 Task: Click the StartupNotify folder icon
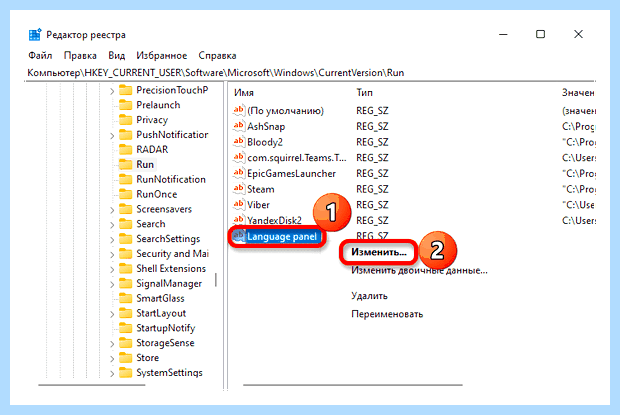125,328
